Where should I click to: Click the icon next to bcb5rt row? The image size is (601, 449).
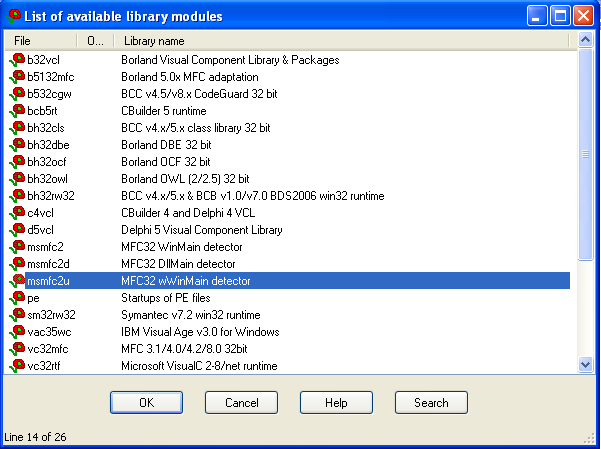click(17, 111)
